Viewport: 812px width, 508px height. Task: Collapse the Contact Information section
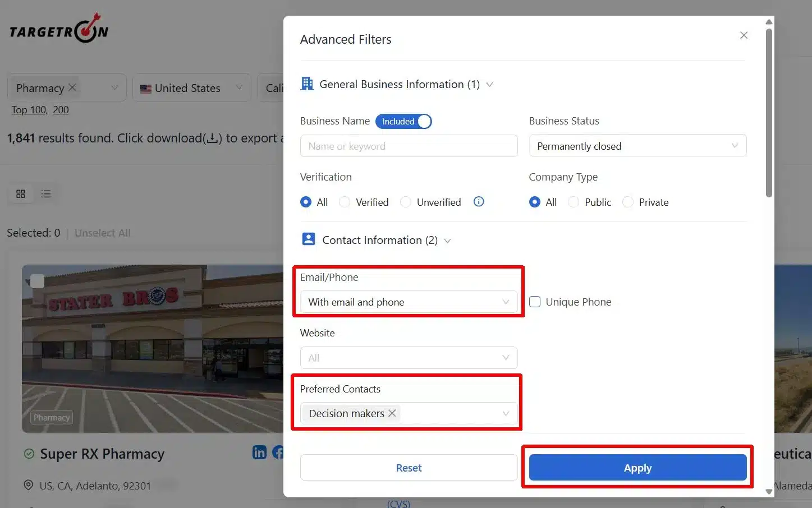coord(447,241)
